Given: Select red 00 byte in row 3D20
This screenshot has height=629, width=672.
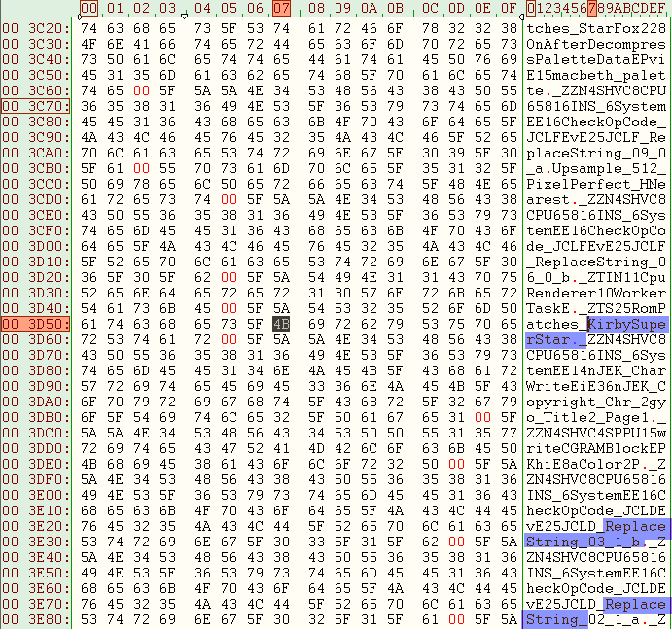Looking at the screenshot, I should pos(229,277).
